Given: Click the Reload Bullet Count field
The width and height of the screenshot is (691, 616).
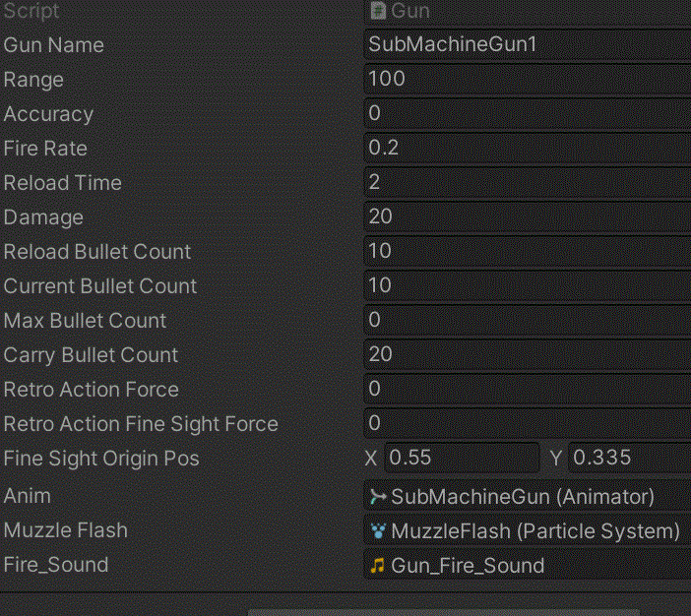Looking at the screenshot, I should [x=528, y=251].
